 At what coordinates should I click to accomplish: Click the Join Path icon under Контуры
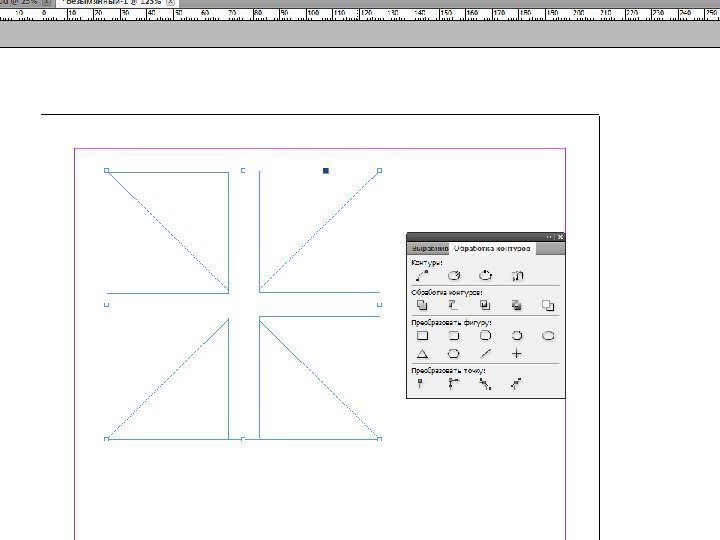(422, 276)
